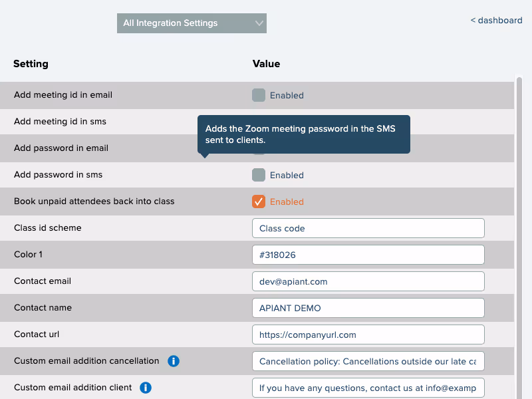Image resolution: width=532 pixels, height=399 pixels.
Task: Click 'Enabled' text next to Add meeting id in email
Action: click(287, 96)
